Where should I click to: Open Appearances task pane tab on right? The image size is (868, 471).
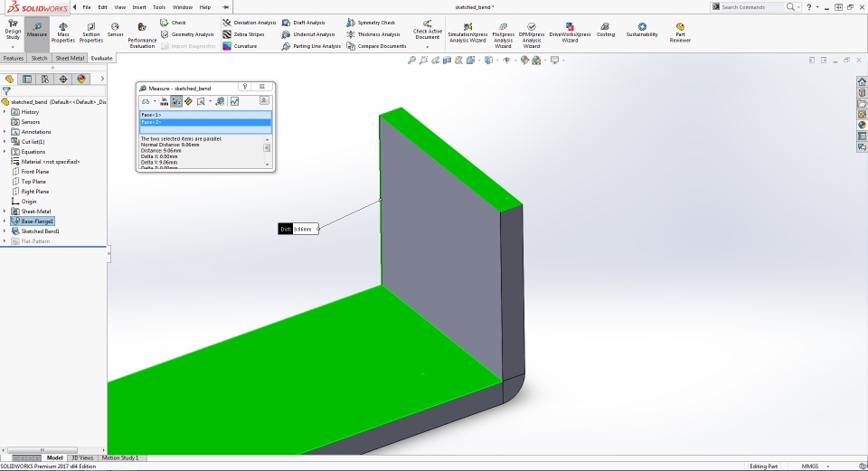pos(862,125)
